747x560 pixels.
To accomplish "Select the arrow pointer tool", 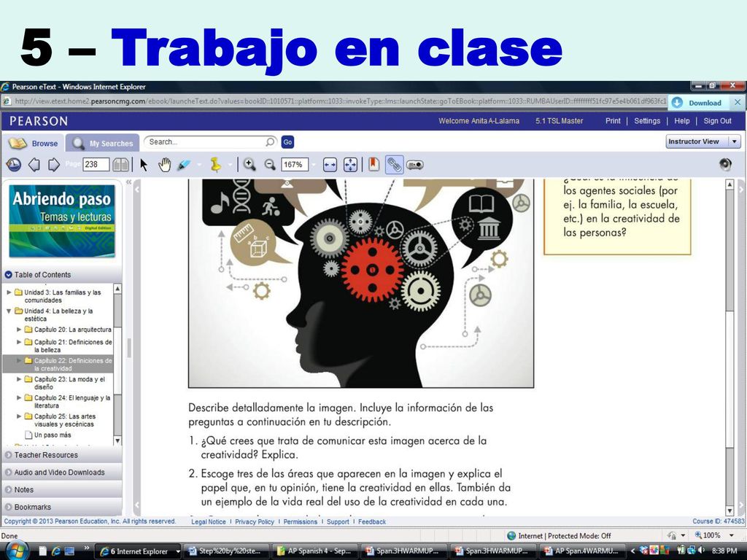I will [x=144, y=165].
